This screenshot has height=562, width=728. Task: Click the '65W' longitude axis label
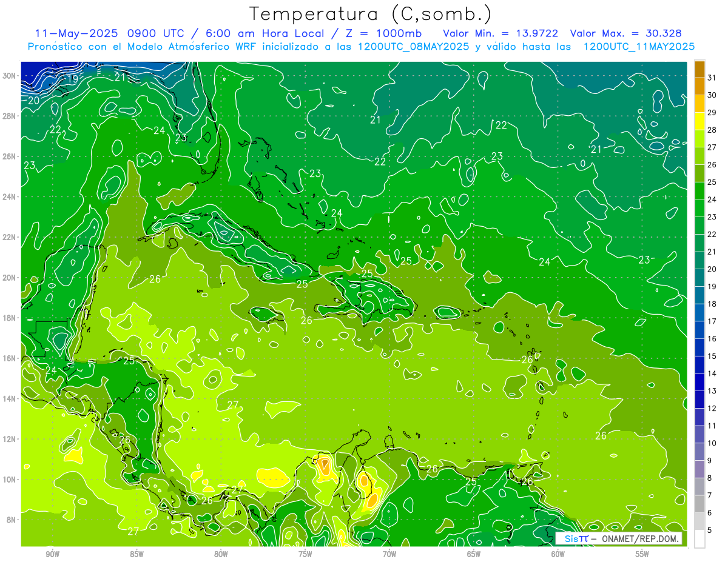tap(474, 554)
